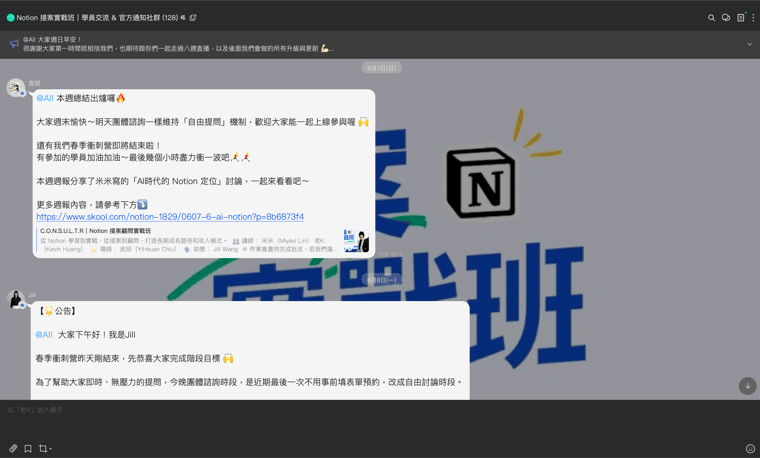Open the skool.com notion-1829 link
The width and height of the screenshot is (760, 458).
coord(170,217)
